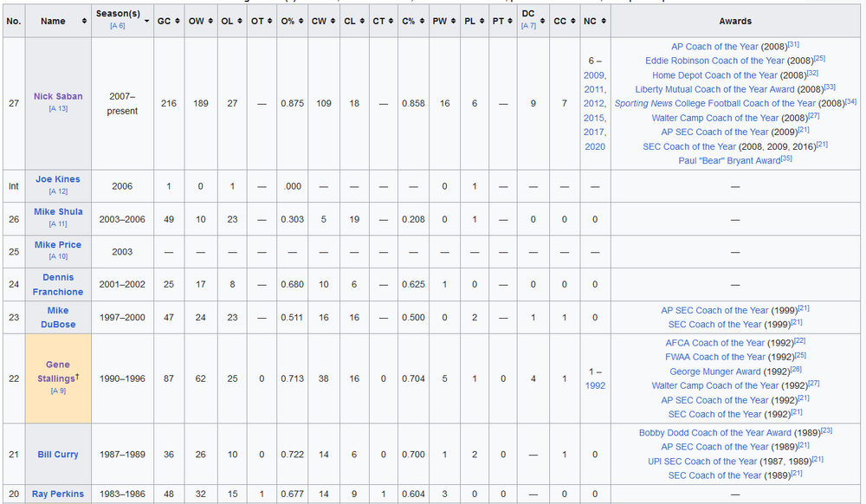Click the Mike Shula name link
The width and height of the screenshot is (866, 504).
pos(58,212)
